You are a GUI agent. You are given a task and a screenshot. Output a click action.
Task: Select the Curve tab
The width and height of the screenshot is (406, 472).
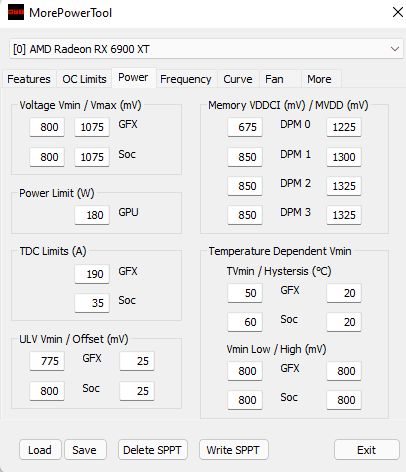pos(238,79)
